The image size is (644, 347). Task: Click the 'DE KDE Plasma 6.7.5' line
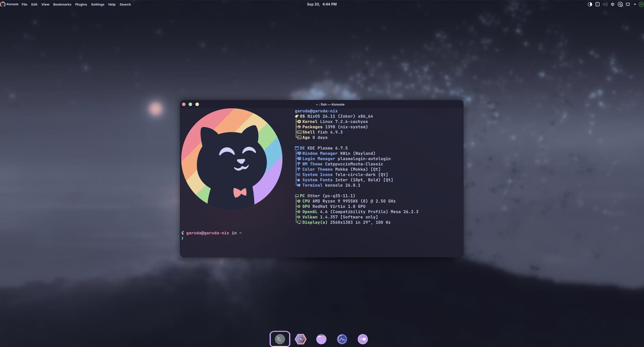(321, 148)
